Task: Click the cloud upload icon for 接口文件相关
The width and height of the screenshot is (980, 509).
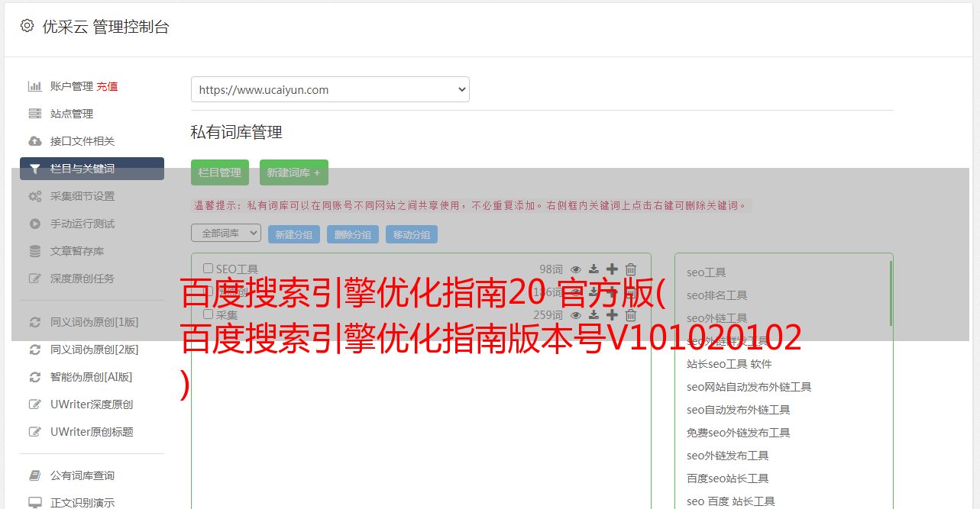Action: pos(34,141)
